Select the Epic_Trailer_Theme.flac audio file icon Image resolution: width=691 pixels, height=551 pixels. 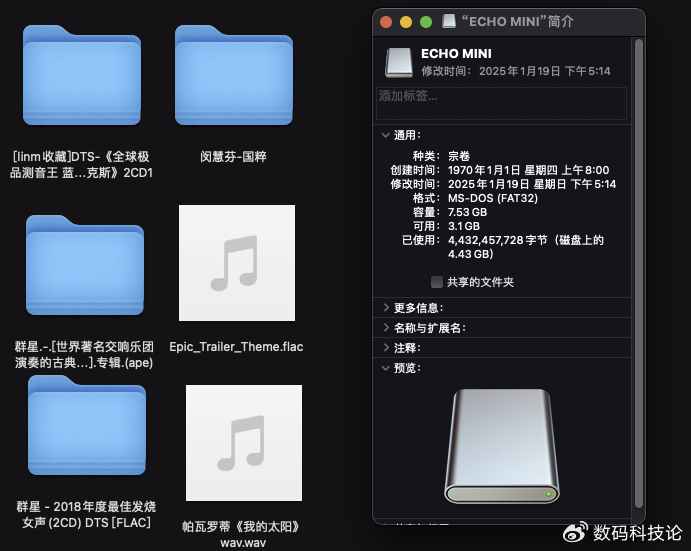pos(236,263)
